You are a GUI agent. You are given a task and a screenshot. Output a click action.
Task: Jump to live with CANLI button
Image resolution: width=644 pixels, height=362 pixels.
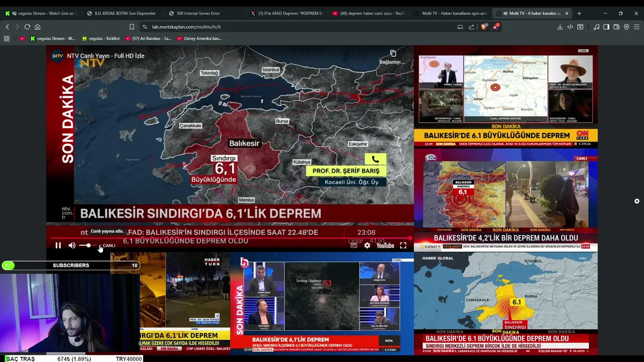point(107,245)
